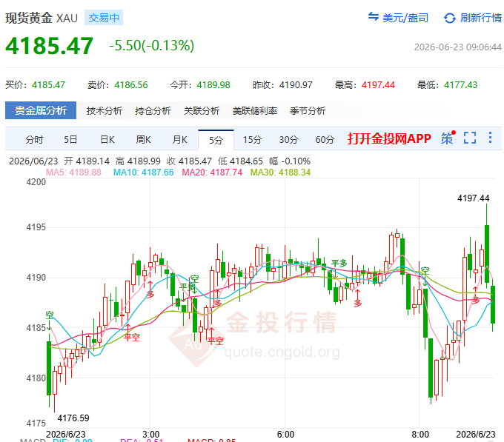The image size is (504, 442).
Task: Click the 刷新行情 text
Action: [x=481, y=18]
